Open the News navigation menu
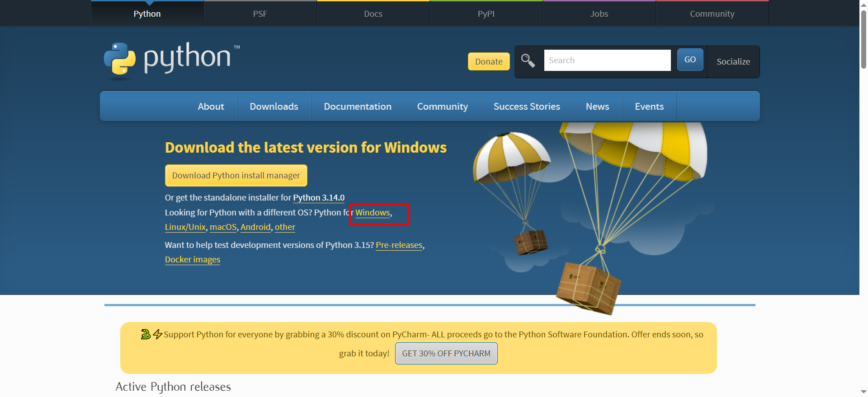 (597, 107)
